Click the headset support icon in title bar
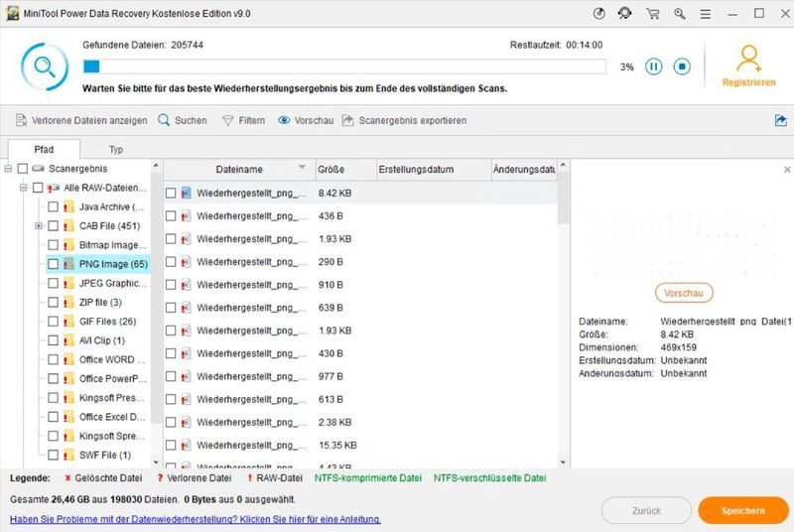Screen dimensions: 794x532 tap(625, 13)
